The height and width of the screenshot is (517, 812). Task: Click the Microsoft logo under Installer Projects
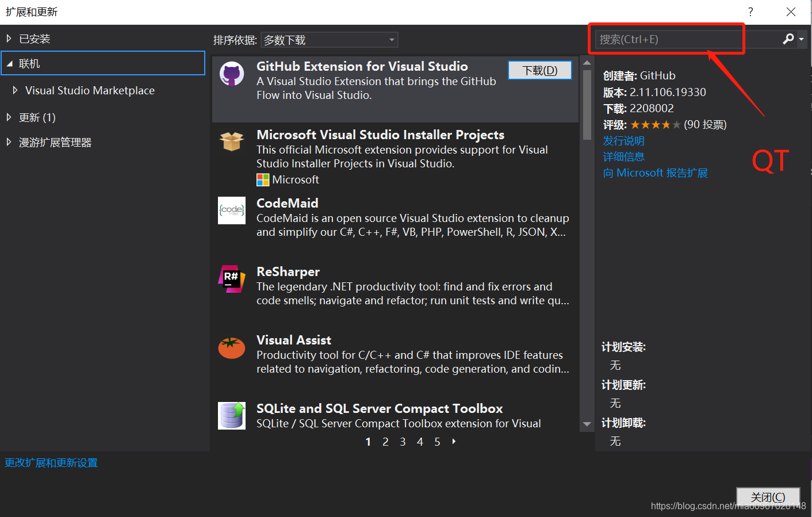263,180
